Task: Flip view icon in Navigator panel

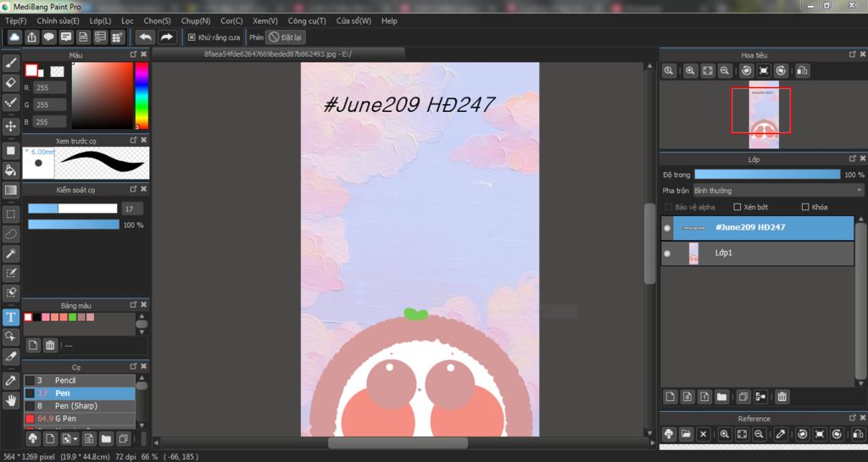Action: click(x=802, y=71)
